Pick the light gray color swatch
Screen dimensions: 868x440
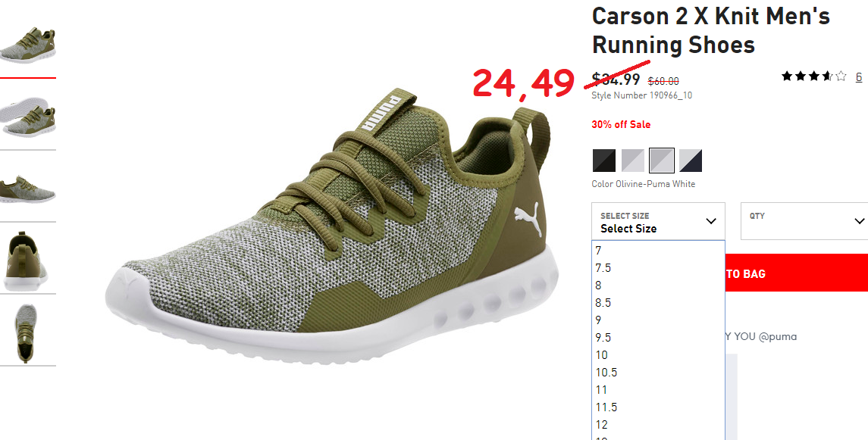633,161
